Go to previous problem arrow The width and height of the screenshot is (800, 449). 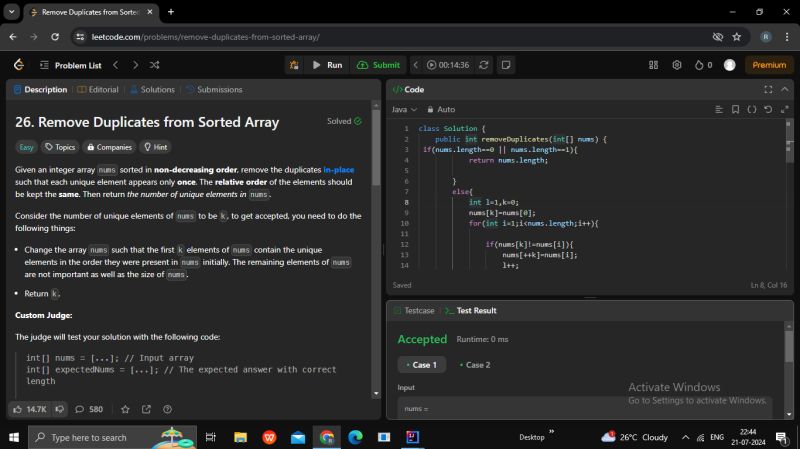click(x=116, y=65)
